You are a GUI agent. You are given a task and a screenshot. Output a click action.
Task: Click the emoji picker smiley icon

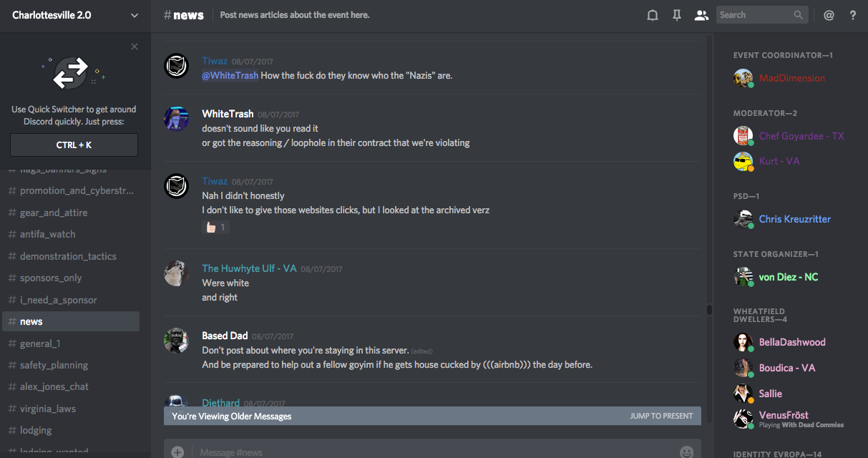tap(686, 452)
